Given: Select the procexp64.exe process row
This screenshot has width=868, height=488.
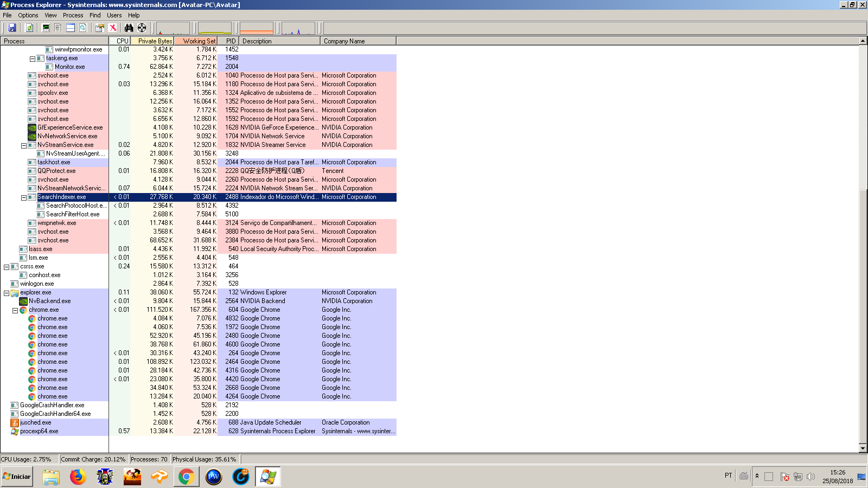Looking at the screenshot, I should click(39, 432).
